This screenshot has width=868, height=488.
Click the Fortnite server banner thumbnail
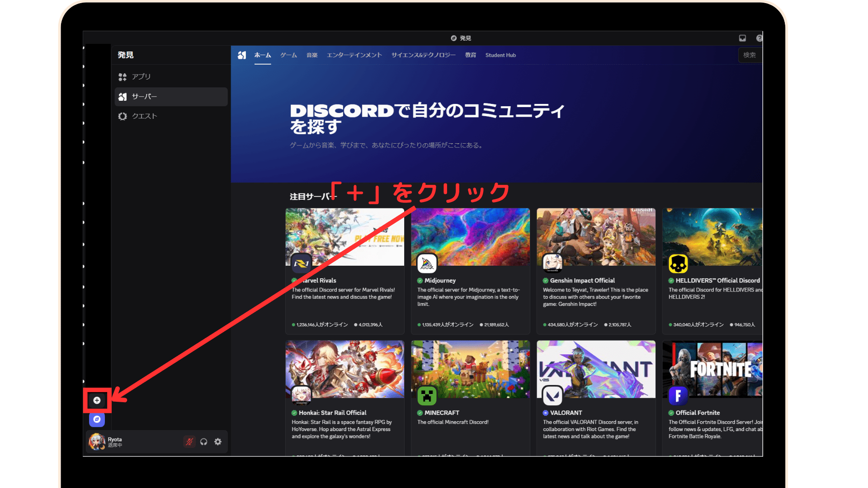714,369
